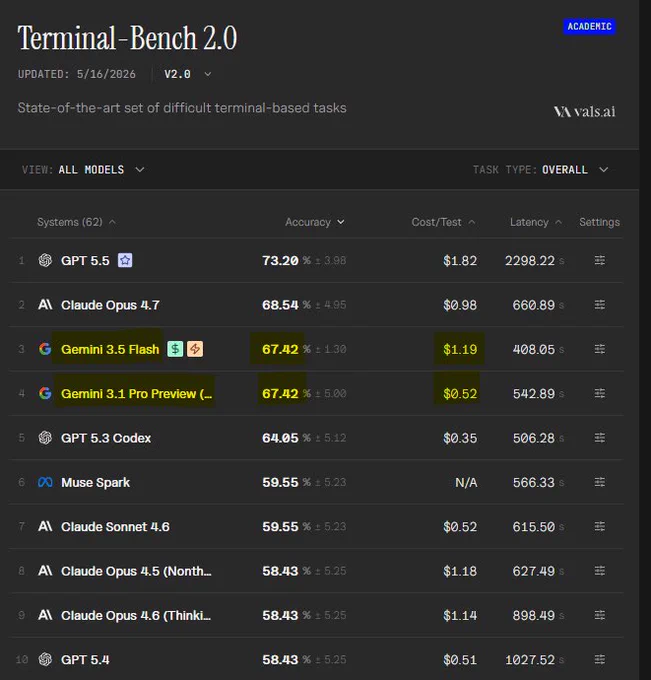Click the OpenAI logo beside GPT 5.4
651x680 pixels.
45,660
